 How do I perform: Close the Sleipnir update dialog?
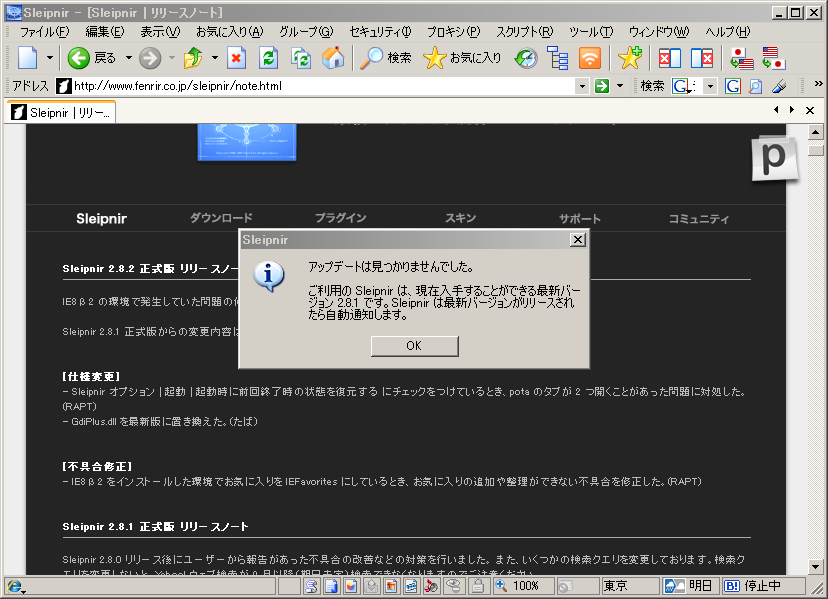coord(578,240)
